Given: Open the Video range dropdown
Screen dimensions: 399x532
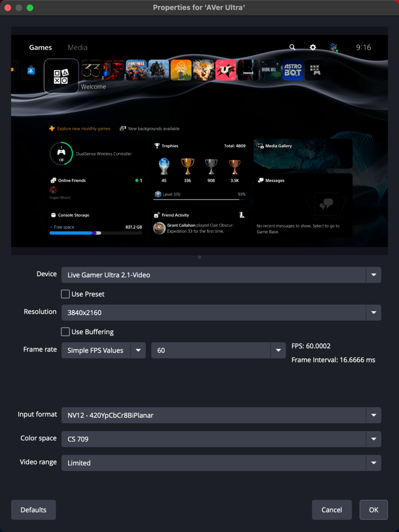Looking at the screenshot, I should [x=221, y=463].
